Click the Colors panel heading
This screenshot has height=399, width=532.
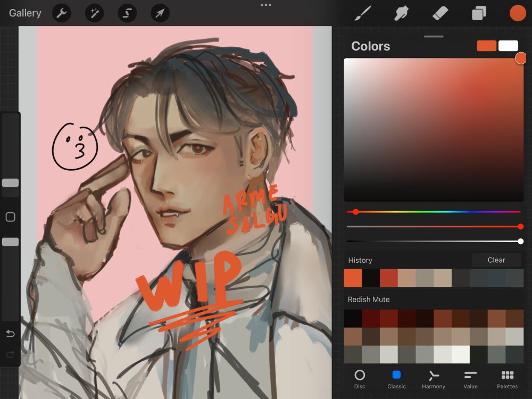point(370,46)
